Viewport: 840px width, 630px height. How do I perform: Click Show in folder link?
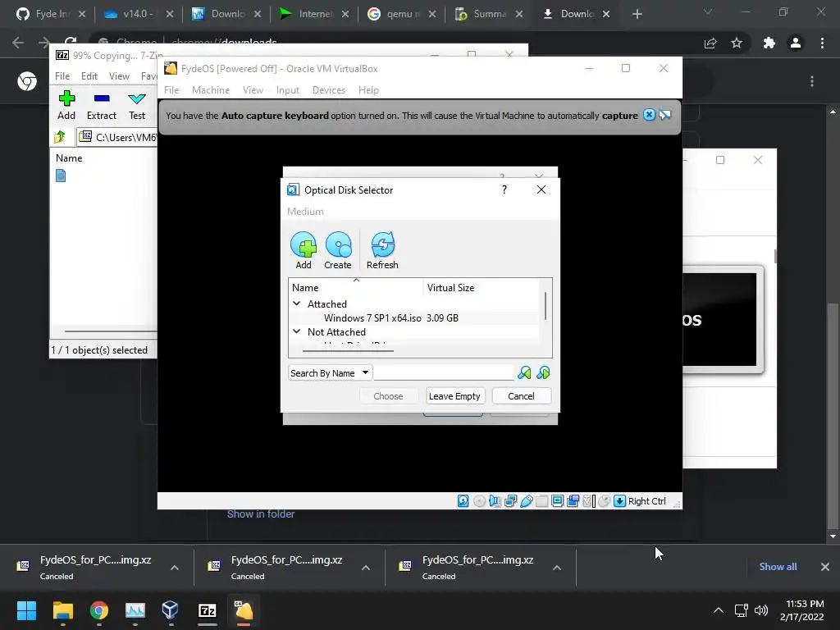(261, 514)
